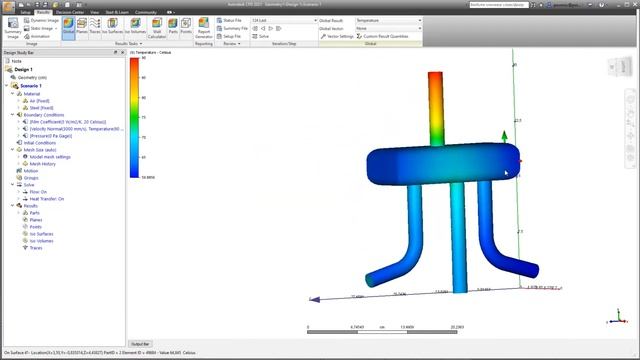640x360 pixels.
Task: Collapse the Scenario 1 node
Action: (x=7, y=86)
